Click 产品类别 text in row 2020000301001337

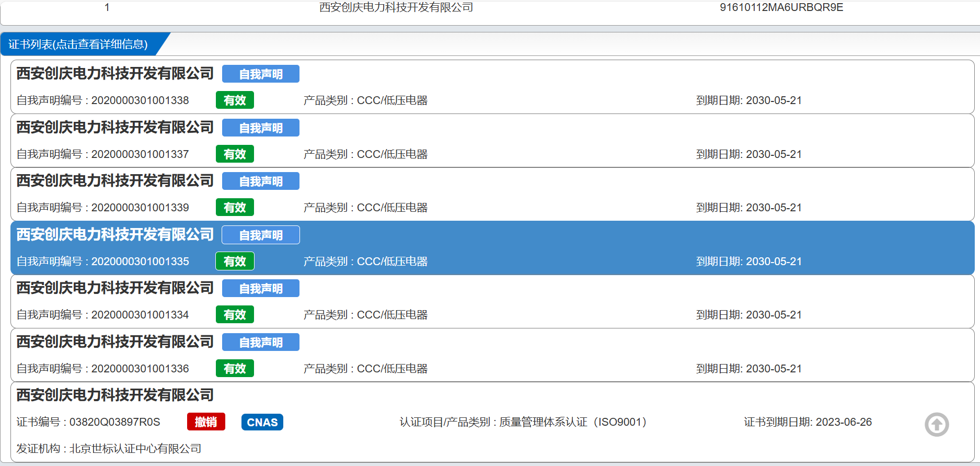click(x=365, y=154)
